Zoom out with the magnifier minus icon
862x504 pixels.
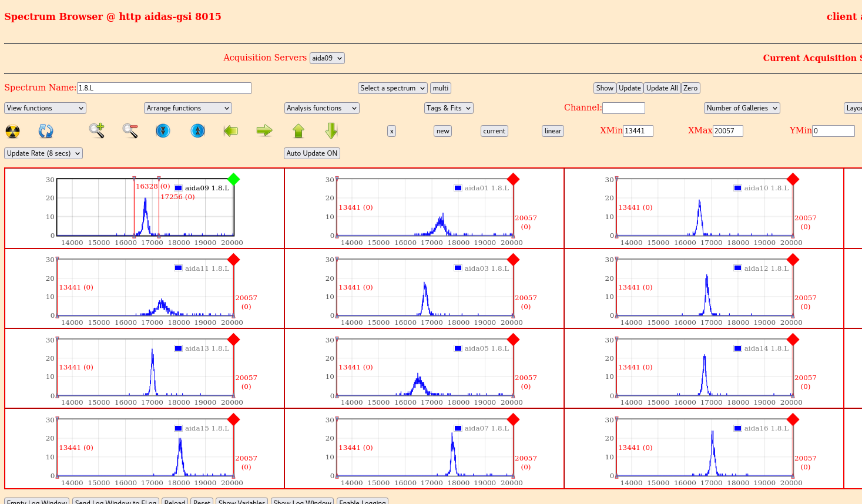(x=130, y=130)
